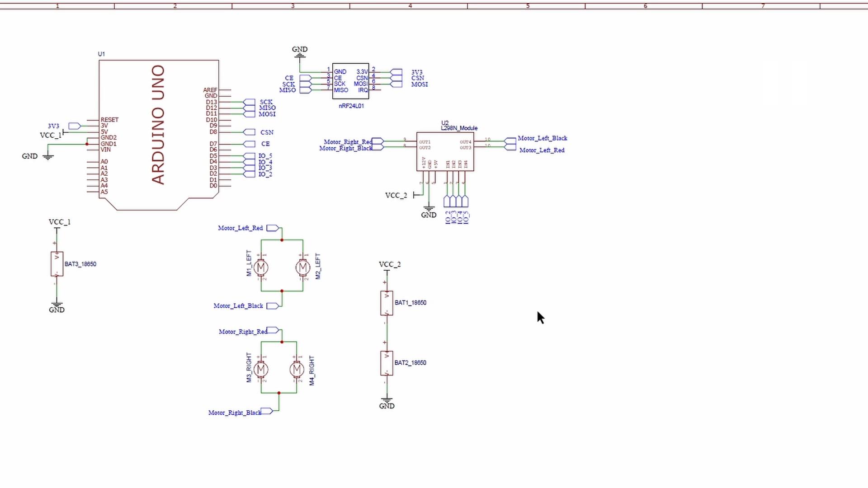
Task: Click the BAT3_18650 battery symbol
Action: pyautogui.click(x=56, y=263)
